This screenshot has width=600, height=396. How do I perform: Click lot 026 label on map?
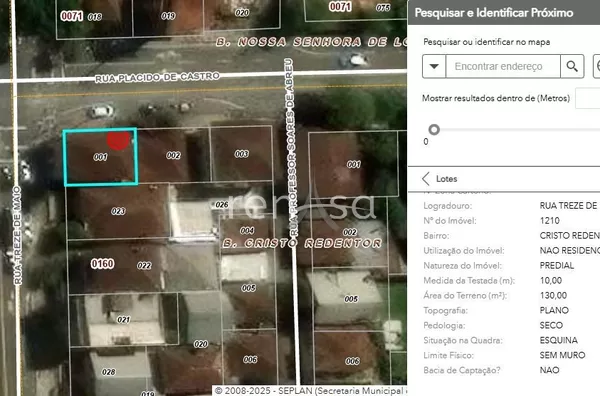[222, 205]
